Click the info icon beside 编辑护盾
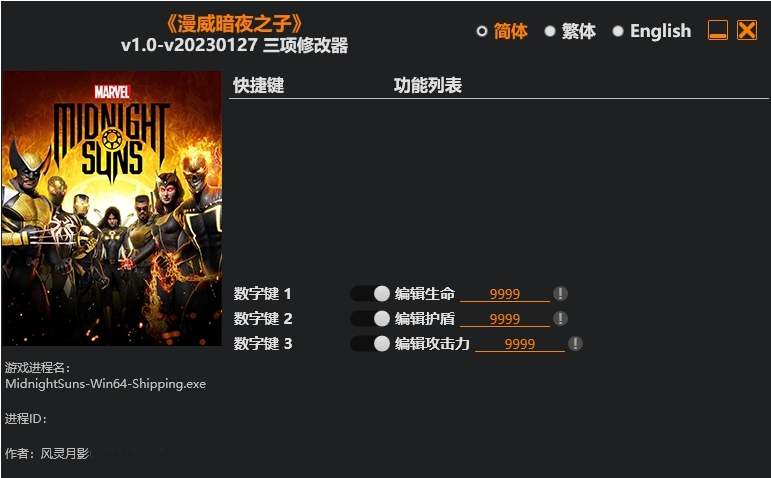Screen dimensions: 771x478 click(560, 318)
